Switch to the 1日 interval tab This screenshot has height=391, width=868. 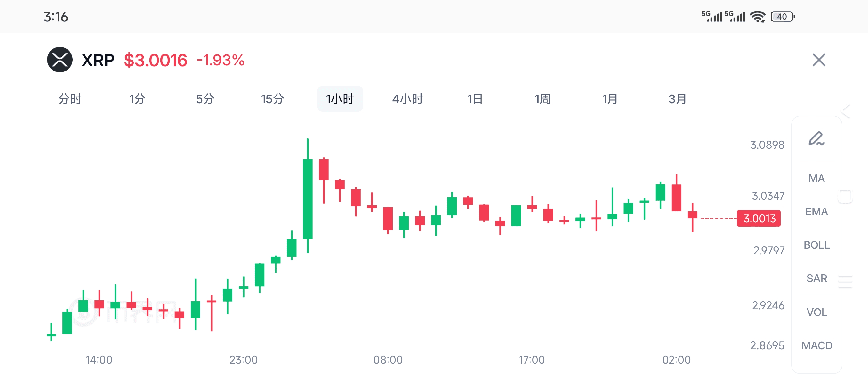pos(475,99)
